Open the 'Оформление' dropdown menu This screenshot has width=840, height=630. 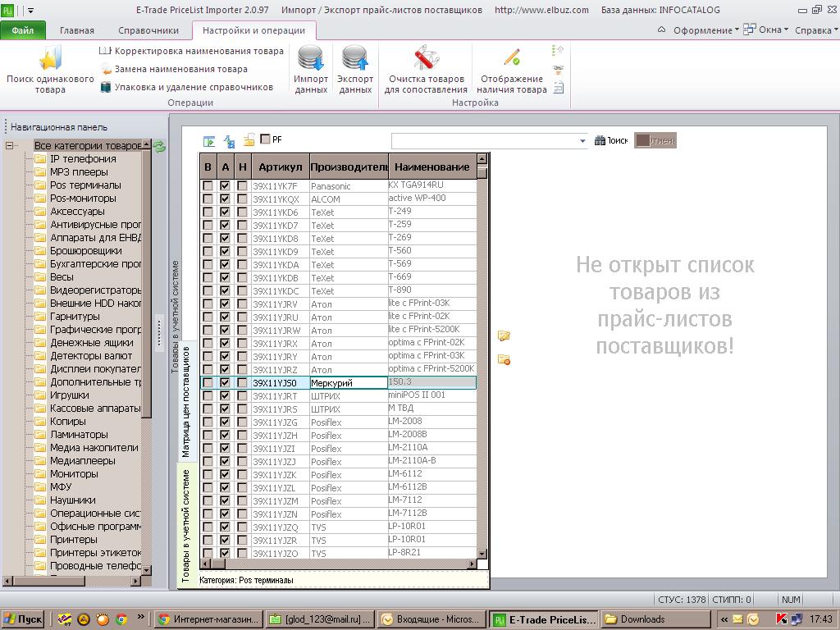click(705, 30)
